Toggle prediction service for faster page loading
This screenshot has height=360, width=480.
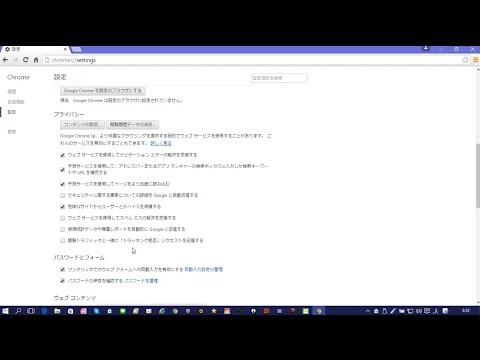click(62, 184)
